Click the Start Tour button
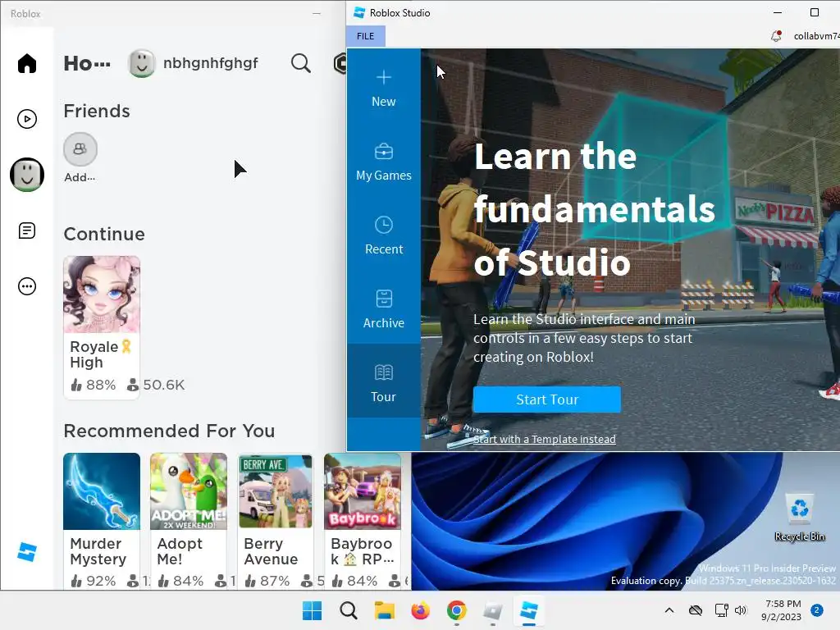This screenshot has width=840, height=630. coord(547,399)
